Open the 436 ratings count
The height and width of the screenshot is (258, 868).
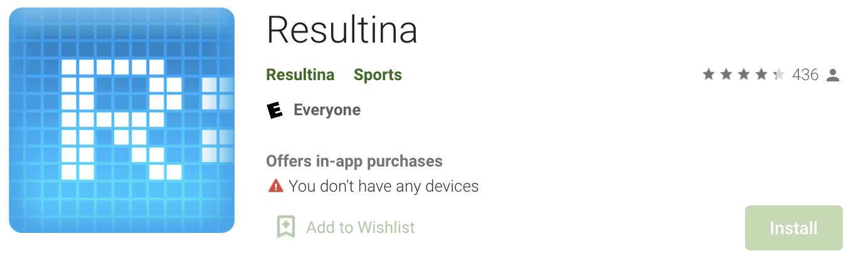pyautogui.click(x=805, y=75)
